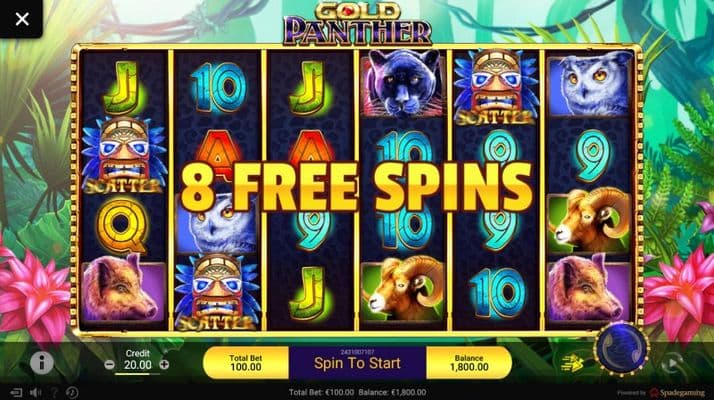714x400 pixels.
Task: Click the Scatter mask symbol on first reel
Action: point(124,155)
